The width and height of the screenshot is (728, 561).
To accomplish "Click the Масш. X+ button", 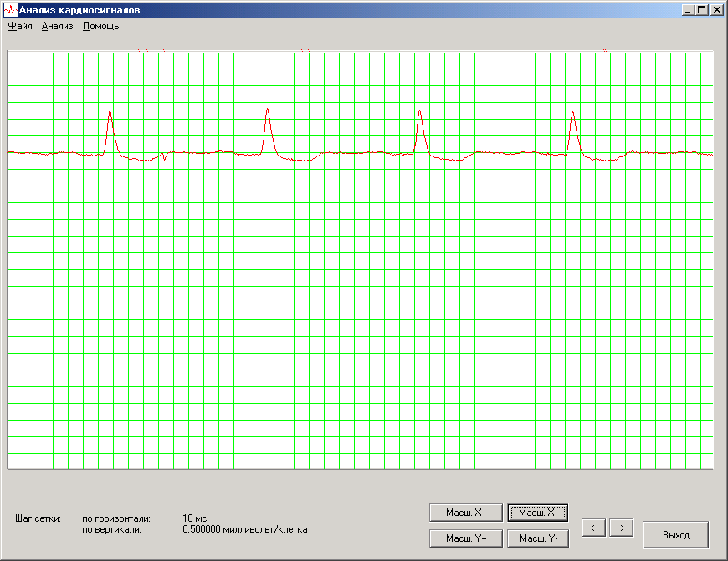I will [x=466, y=513].
